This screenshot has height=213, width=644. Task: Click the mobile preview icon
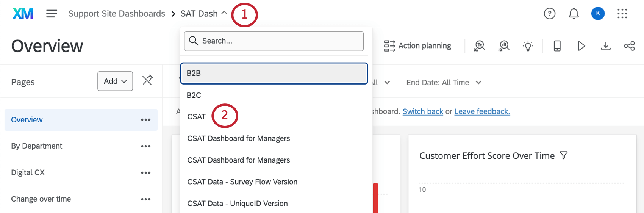coord(557,46)
